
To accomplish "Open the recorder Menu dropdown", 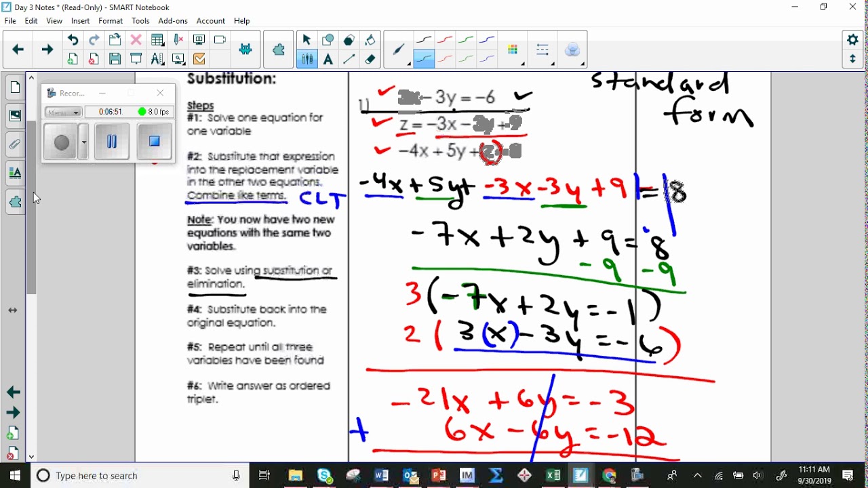I will pyautogui.click(x=64, y=112).
